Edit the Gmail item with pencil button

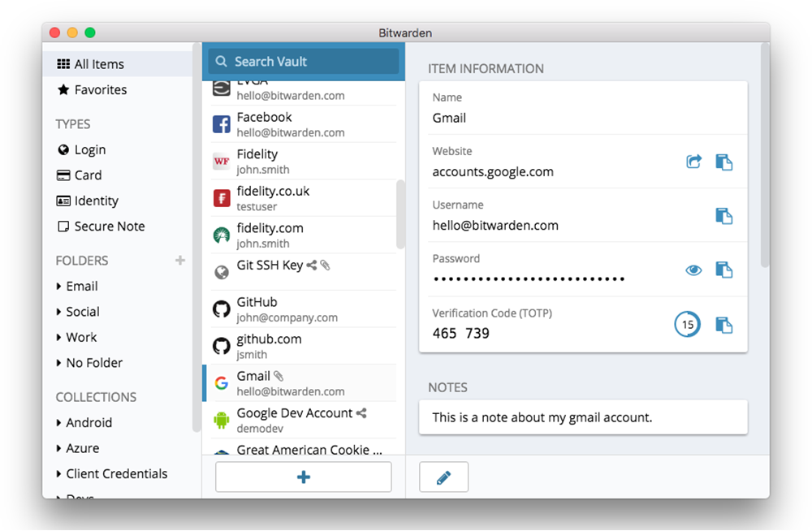(x=444, y=477)
